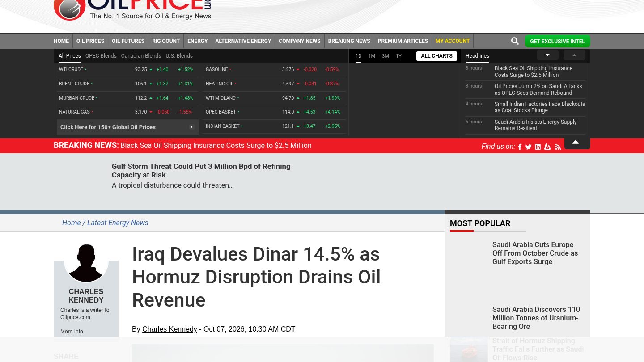Open Latest Energy News breadcrumb
The width and height of the screenshot is (644, 362).
[x=118, y=223]
